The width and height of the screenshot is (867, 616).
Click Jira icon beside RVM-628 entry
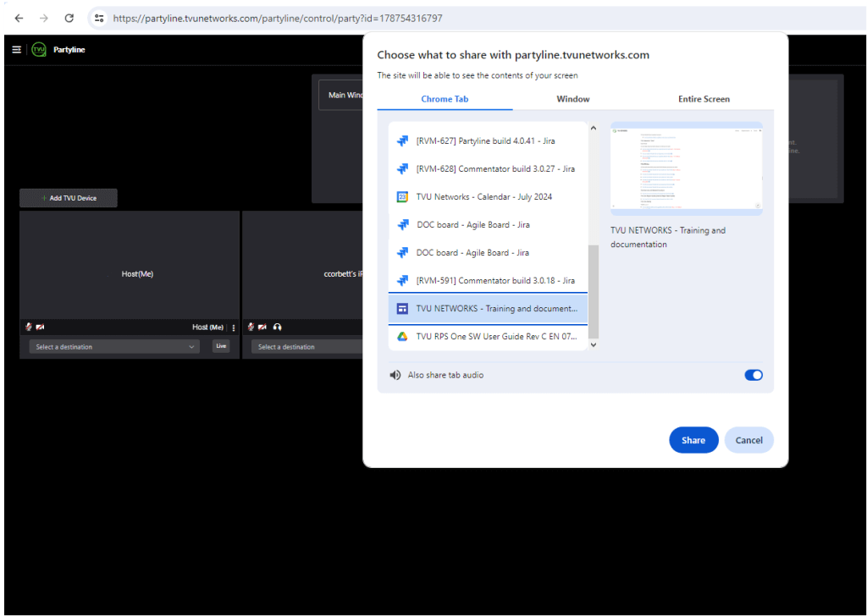[x=402, y=169]
